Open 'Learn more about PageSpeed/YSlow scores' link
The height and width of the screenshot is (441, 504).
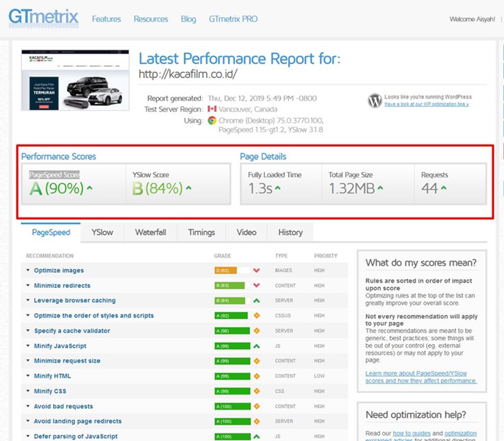[421, 377]
